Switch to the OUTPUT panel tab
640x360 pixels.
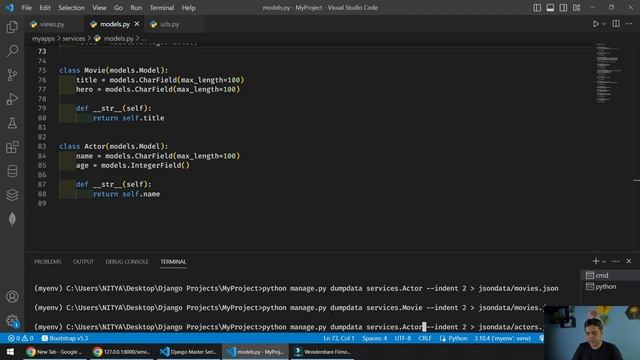click(83, 262)
